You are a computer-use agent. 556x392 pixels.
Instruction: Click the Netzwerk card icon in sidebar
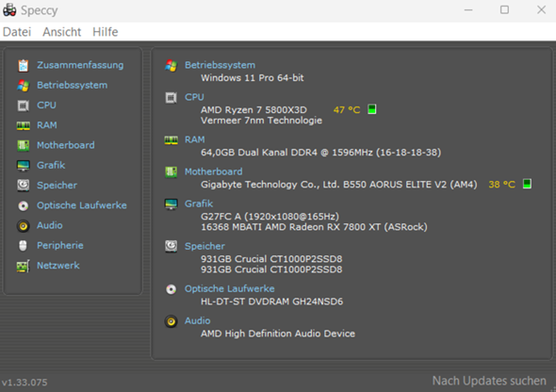[23, 266]
